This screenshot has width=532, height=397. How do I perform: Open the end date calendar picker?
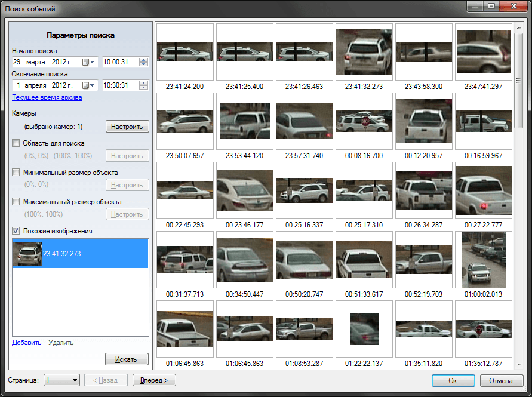(x=89, y=85)
